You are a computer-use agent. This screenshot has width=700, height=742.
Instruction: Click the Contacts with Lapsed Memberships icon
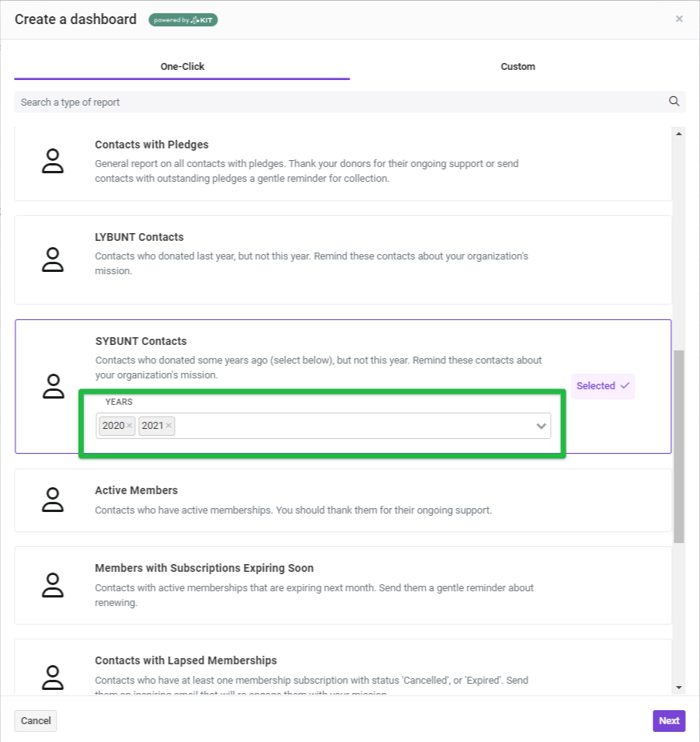53,678
